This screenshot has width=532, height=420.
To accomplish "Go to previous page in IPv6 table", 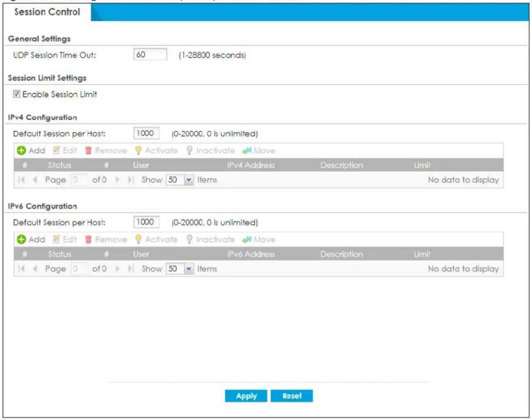I will (35, 268).
